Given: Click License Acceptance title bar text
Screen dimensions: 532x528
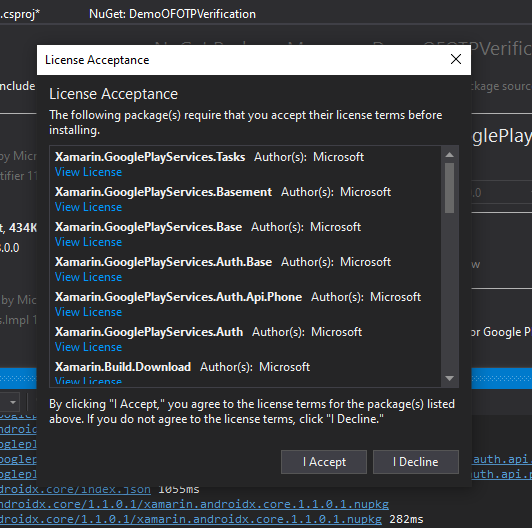Looking at the screenshot, I should click(x=97, y=60).
